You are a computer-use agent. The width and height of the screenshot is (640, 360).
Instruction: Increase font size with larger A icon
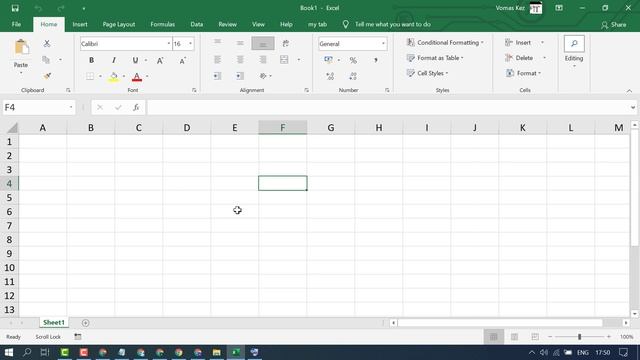(x=160, y=60)
